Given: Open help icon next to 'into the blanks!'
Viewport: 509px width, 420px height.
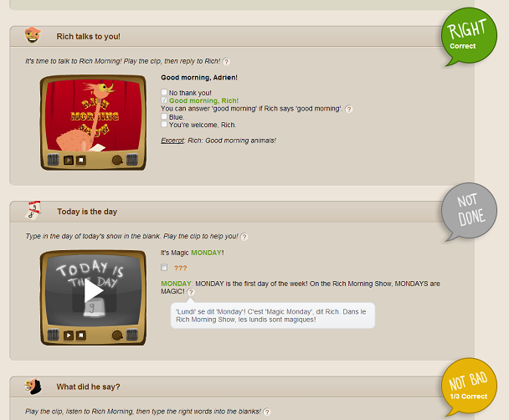Looking at the screenshot, I should coord(267,412).
